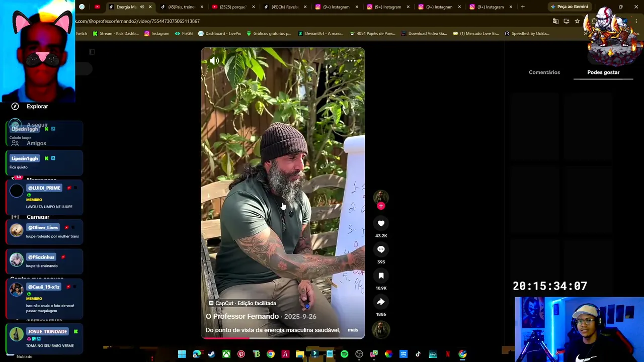Click the CapCut Edição facilitada label
Screen dimensions: 644x362
243,303
